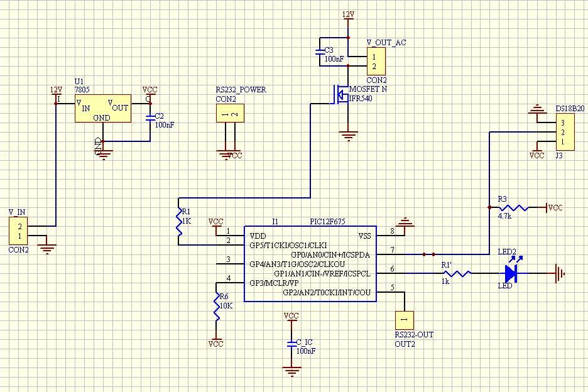Select the C_IC 100nF decoupling capacitor
The image size is (588, 392).
click(x=292, y=344)
